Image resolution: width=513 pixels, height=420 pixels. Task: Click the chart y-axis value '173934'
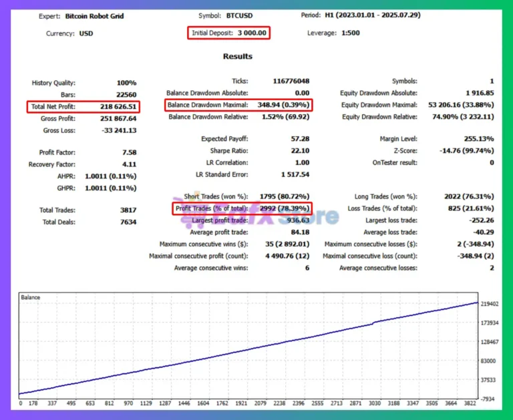point(490,323)
